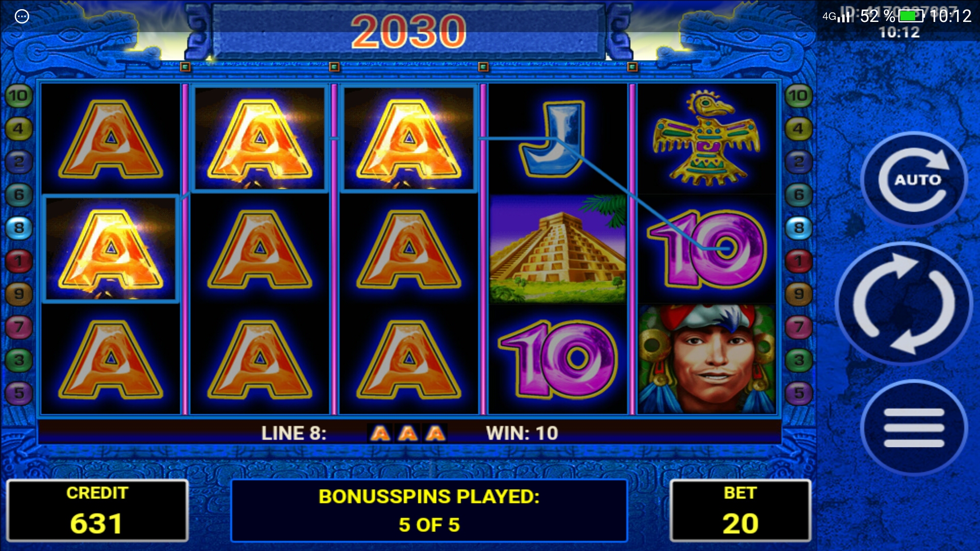The height and width of the screenshot is (551, 980).
Task: Select payline 10 marker on left
Action: click(x=19, y=95)
